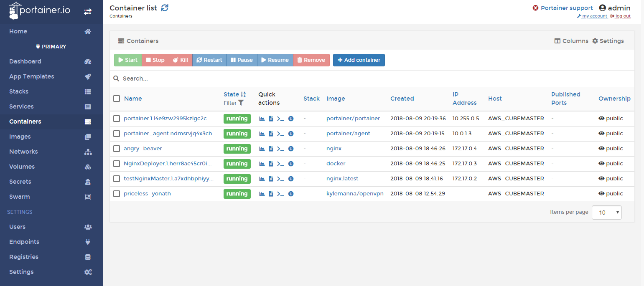Open stats icon for the priceless_yonath container
Screen dimensions: 644x286
262,194
